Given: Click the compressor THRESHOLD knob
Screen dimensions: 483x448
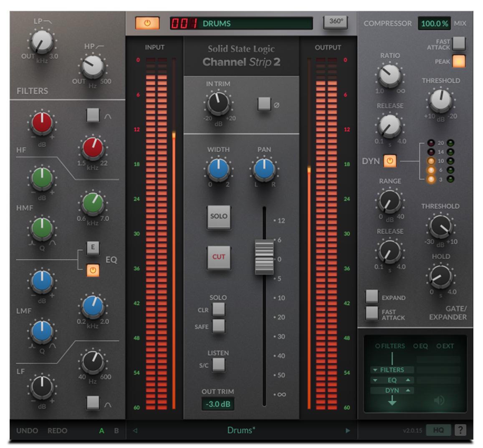Looking at the screenshot, I should coord(440,100).
